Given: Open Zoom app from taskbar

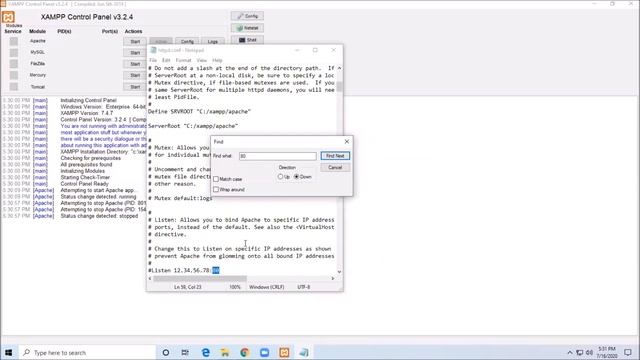Looking at the screenshot, I should 264,352.
